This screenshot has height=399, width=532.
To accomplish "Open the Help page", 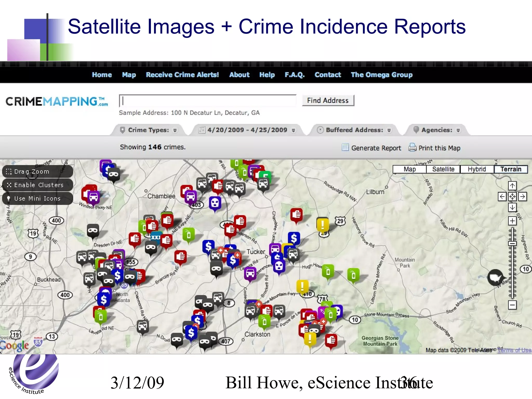I will coord(267,75).
